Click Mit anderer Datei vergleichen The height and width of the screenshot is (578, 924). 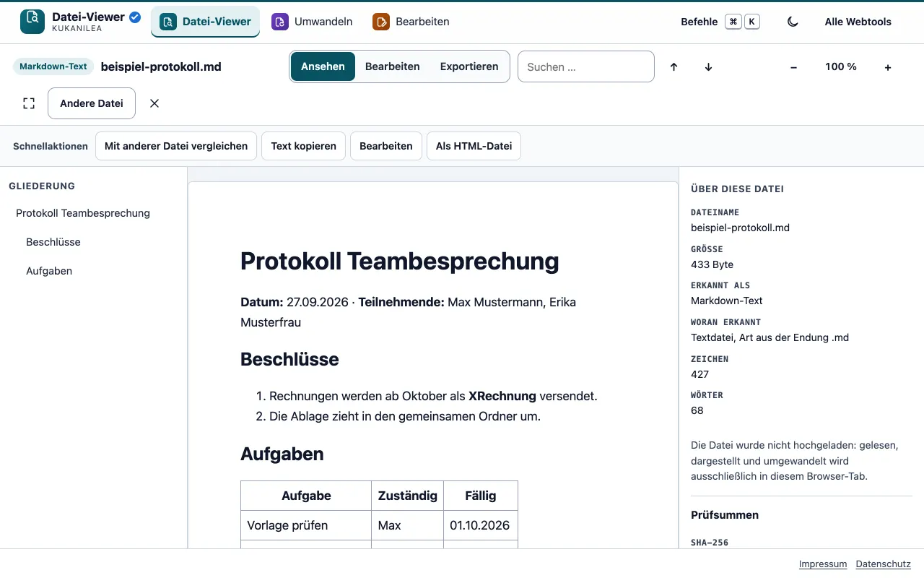tap(176, 146)
